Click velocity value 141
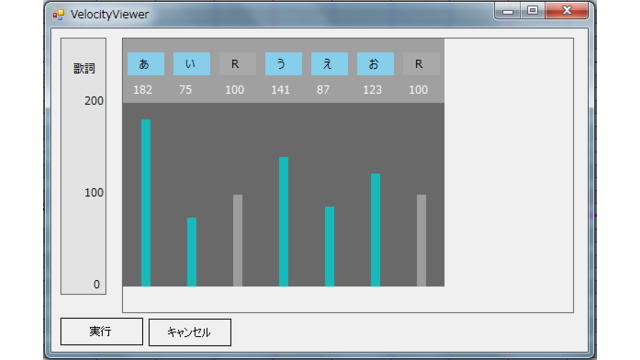 tap(280, 90)
